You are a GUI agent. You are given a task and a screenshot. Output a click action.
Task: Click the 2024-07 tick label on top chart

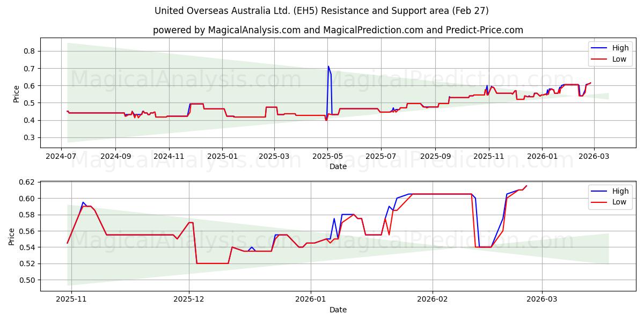(x=62, y=156)
